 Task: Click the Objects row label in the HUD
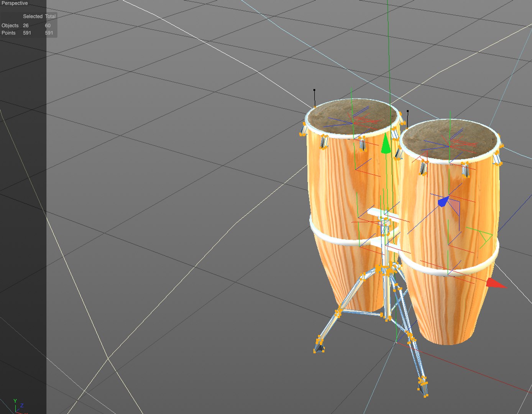pyautogui.click(x=10, y=25)
